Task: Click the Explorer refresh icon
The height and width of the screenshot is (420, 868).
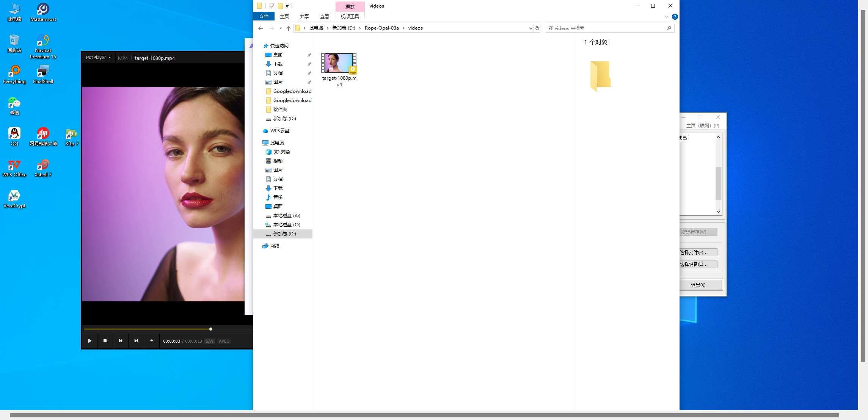Action: (x=537, y=28)
